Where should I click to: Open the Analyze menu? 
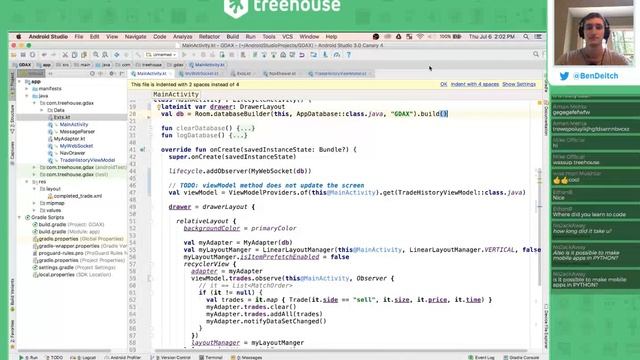(182, 37)
